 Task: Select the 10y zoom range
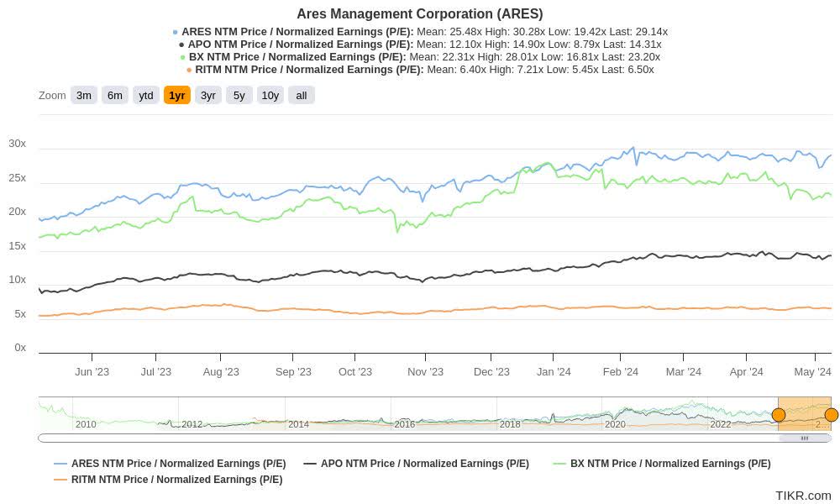[268, 95]
